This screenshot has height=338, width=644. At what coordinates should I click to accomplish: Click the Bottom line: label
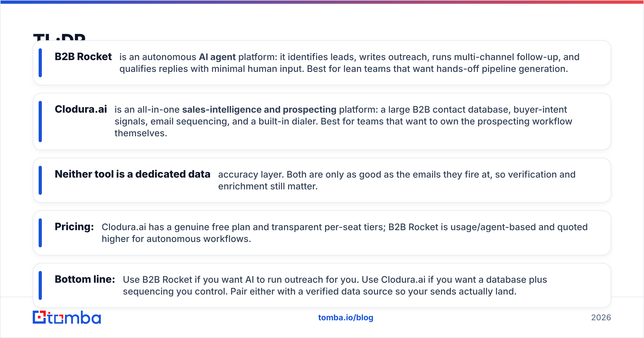click(85, 279)
